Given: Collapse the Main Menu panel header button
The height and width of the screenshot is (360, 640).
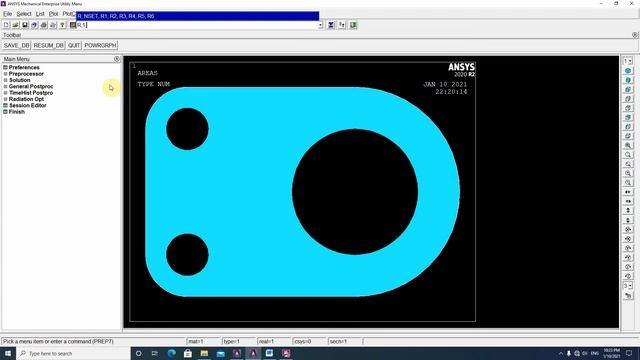Looking at the screenshot, I should [117, 59].
